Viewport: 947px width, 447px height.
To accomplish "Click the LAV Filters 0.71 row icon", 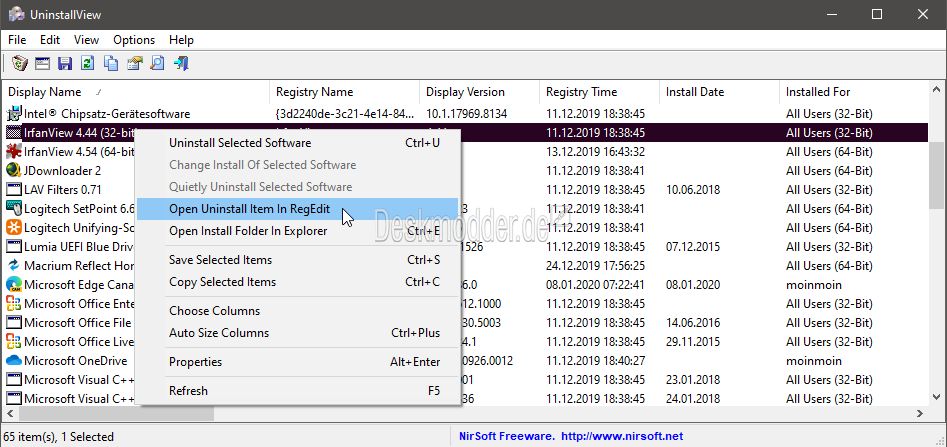I will tap(13, 190).
